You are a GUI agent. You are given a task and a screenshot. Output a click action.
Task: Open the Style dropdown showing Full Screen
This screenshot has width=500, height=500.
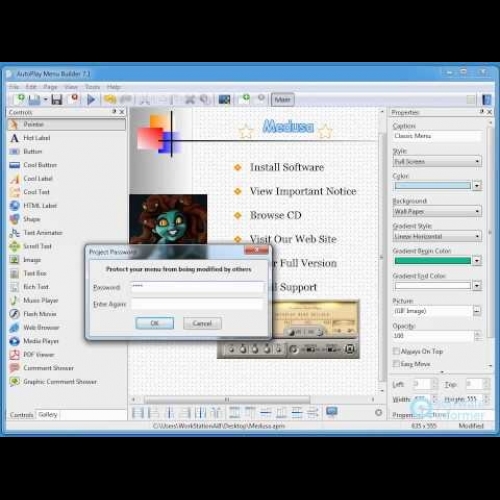(437, 162)
